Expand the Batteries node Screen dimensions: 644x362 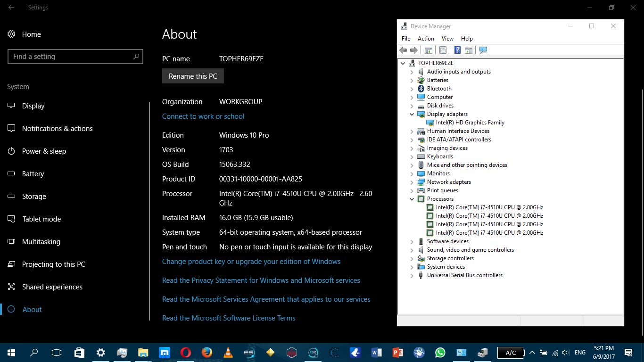click(412, 80)
